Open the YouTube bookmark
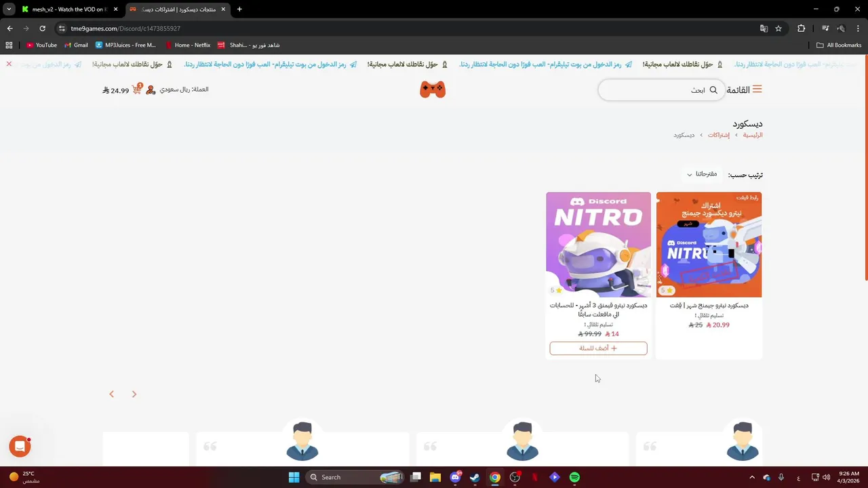Image resolution: width=868 pixels, height=488 pixels. click(41, 45)
